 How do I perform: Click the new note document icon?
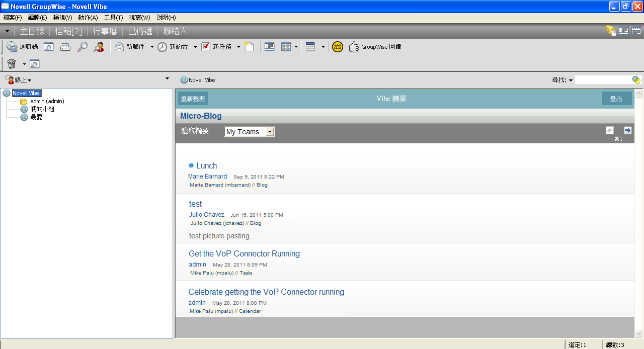pyautogui.click(x=249, y=47)
